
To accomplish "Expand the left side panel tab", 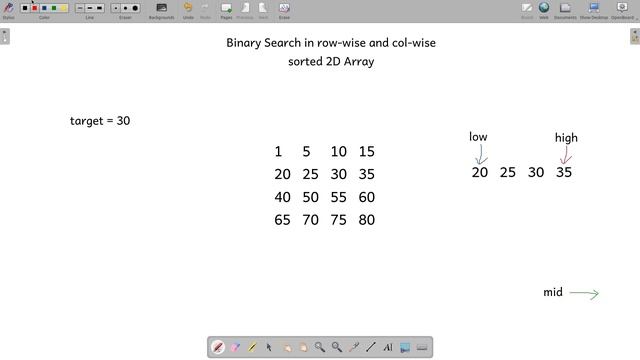I will pos(4,36).
